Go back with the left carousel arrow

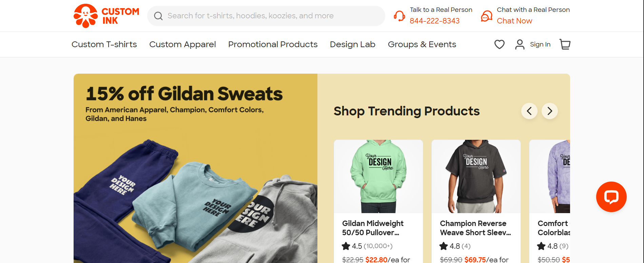(529, 111)
